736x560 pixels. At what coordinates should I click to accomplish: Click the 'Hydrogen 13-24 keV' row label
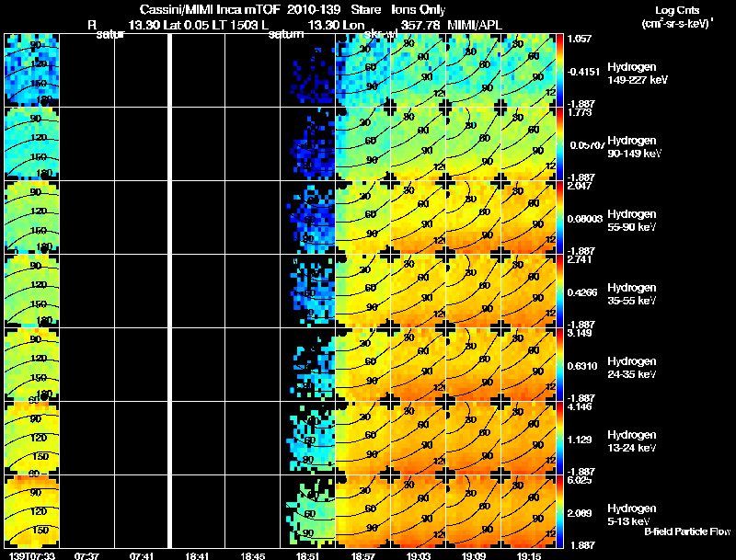tap(632, 441)
